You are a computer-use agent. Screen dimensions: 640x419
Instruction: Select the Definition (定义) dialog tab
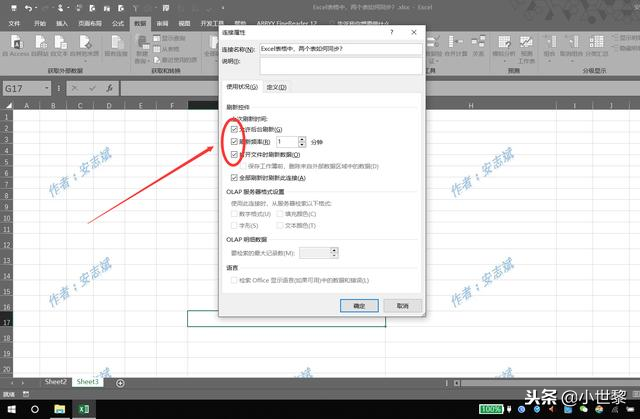point(277,87)
